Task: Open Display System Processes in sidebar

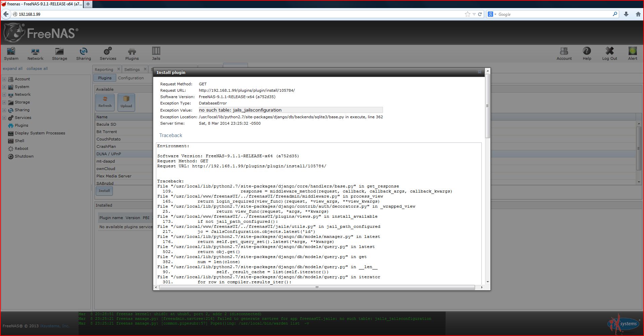Action: point(40,133)
